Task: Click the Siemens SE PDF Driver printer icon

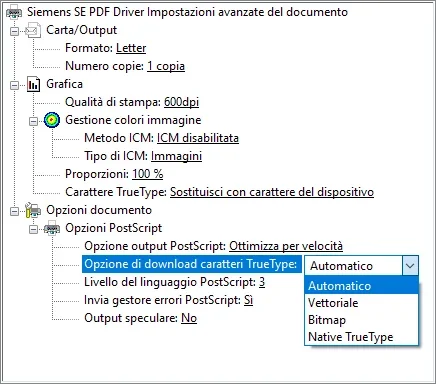Action: pos(14,12)
